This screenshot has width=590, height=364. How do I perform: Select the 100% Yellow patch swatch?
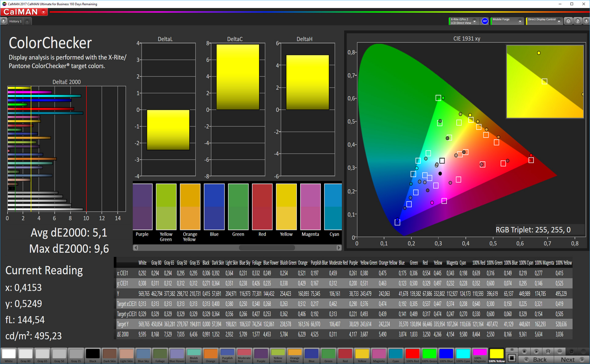click(497, 355)
